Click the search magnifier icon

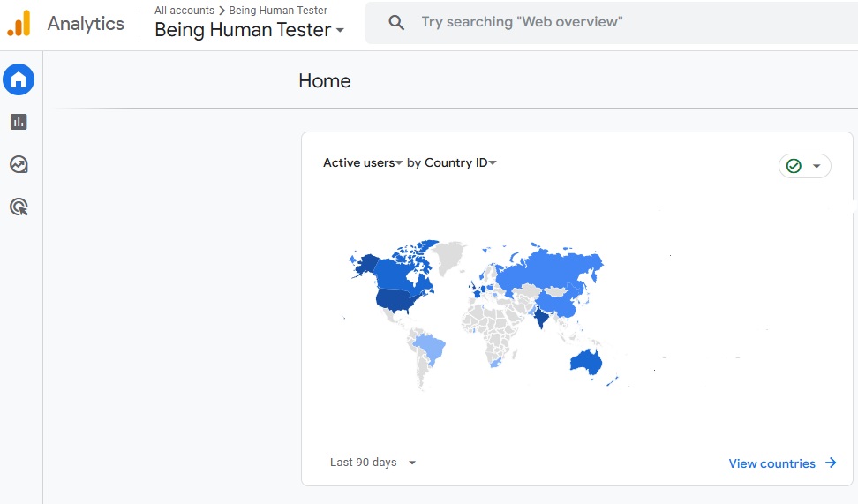pyautogui.click(x=396, y=22)
